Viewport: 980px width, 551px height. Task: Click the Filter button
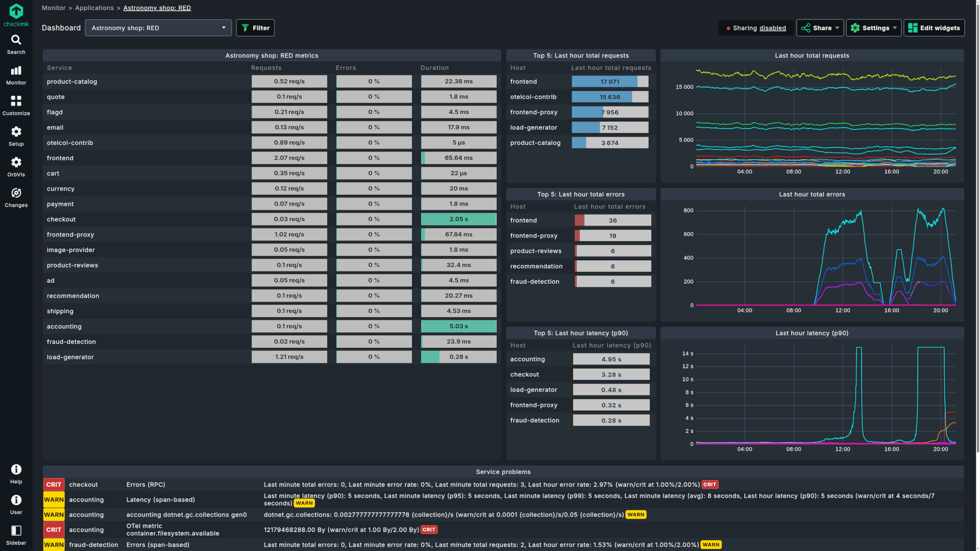pyautogui.click(x=255, y=28)
